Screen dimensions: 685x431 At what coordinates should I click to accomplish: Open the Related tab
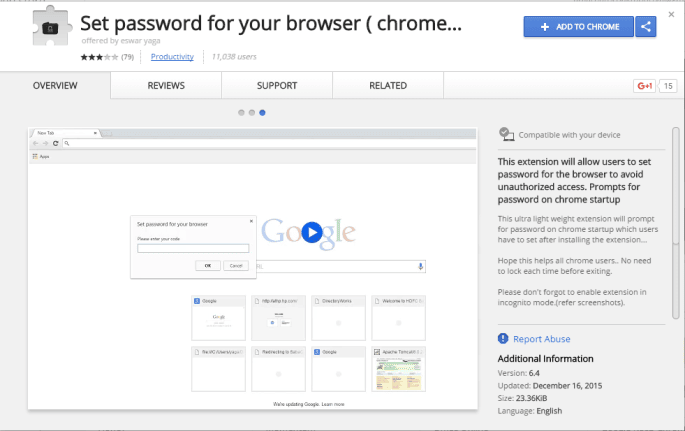click(388, 86)
